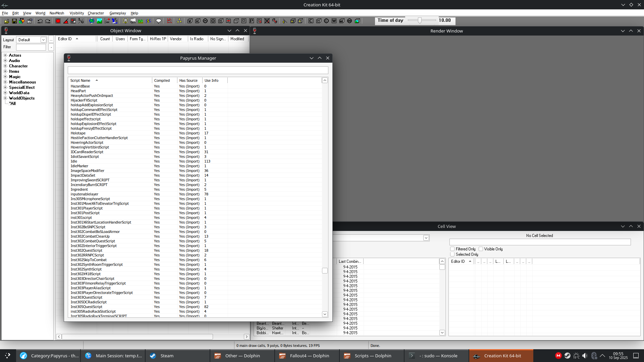Image resolution: width=644 pixels, height=362 pixels.
Task: Click the Papyrus Manager search field
Action: (x=198, y=70)
